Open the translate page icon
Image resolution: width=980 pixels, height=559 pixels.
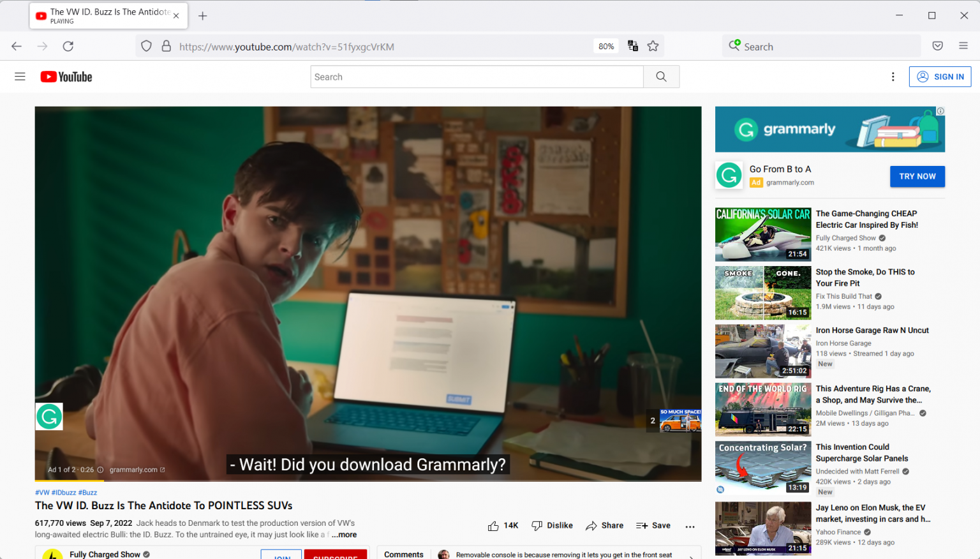(632, 46)
